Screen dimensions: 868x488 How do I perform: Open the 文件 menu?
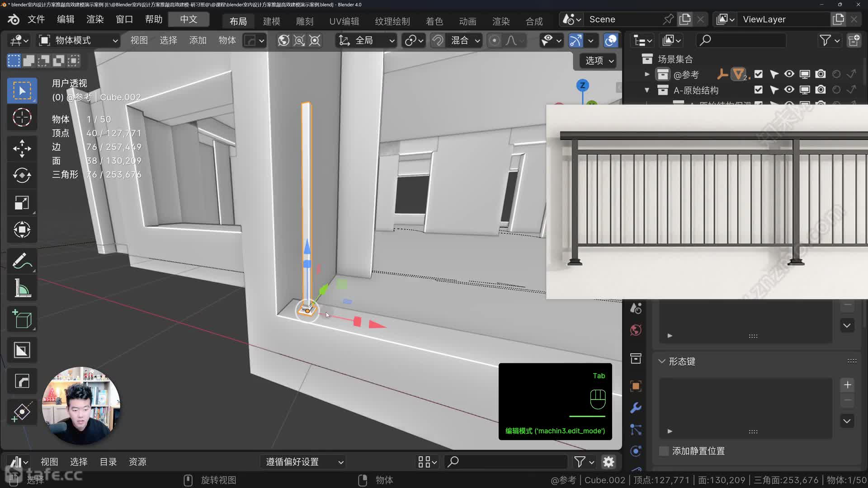(36, 19)
